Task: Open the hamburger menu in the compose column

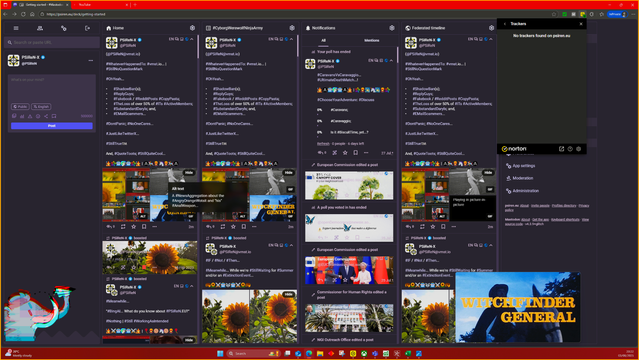Action: tap(16, 28)
